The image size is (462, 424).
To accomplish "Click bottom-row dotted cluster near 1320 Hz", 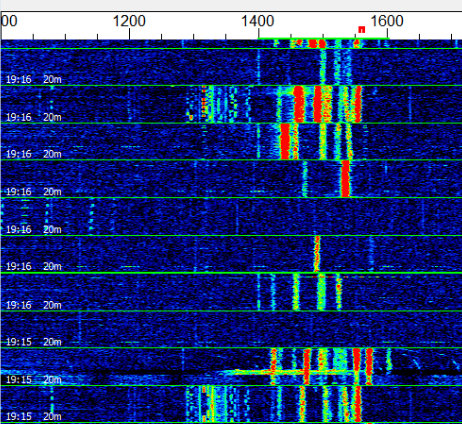I will pyautogui.click(x=207, y=404).
